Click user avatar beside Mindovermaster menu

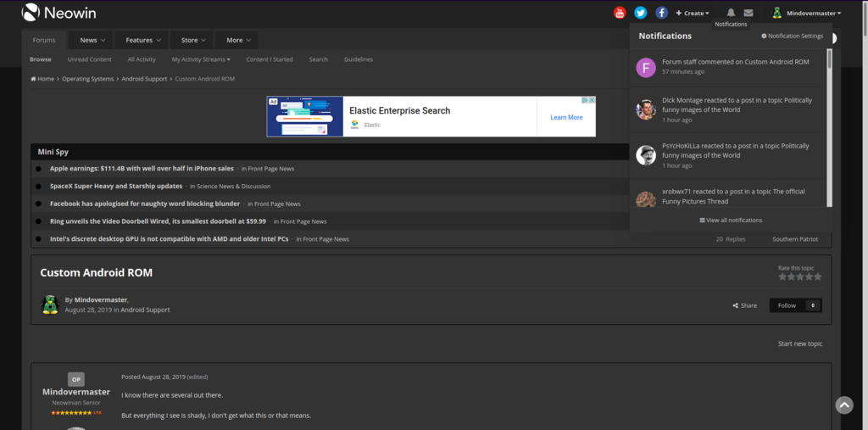pos(776,13)
